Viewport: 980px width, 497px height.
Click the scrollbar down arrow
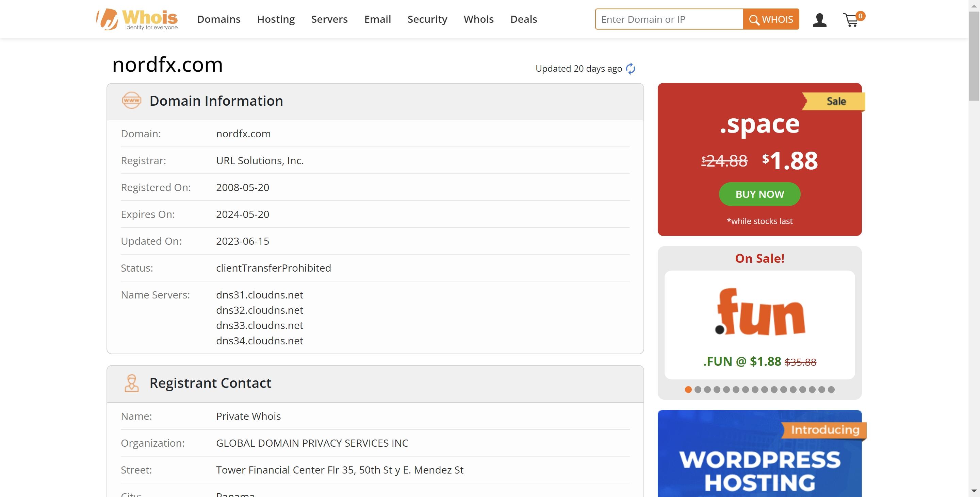[x=974, y=491]
